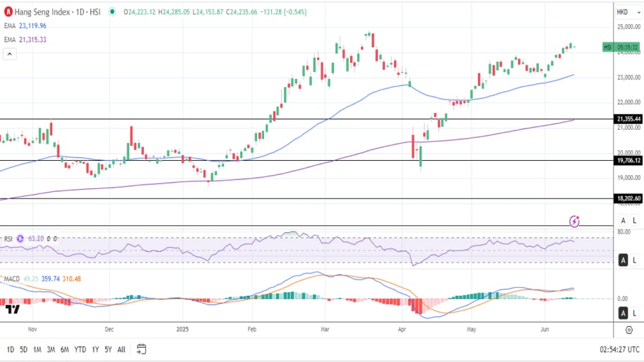Select the 3M time range
644x362 pixels.
click(x=51, y=349)
